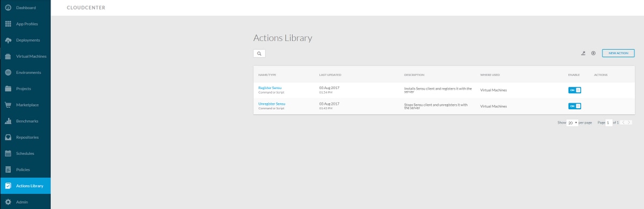Open the Register Sensu action link

point(270,88)
